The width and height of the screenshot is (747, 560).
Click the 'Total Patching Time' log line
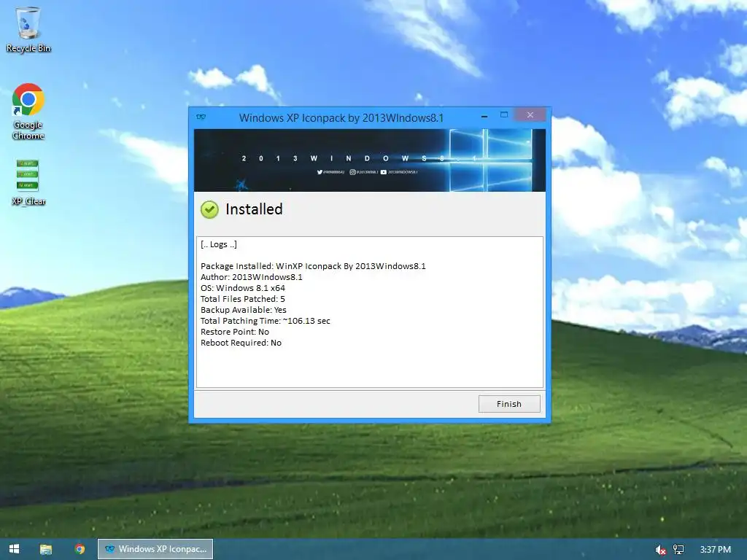click(266, 321)
